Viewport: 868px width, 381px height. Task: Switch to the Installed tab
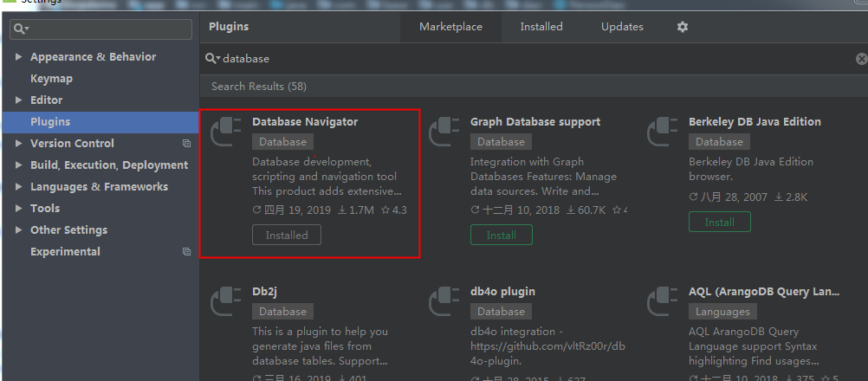pyautogui.click(x=541, y=27)
